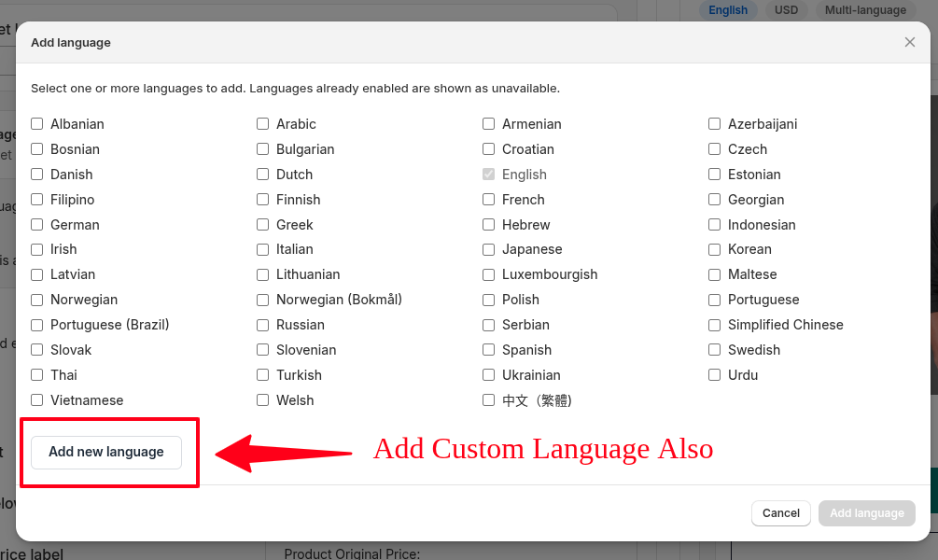Tick the Bosnian checkbox
Viewport: 938px width, 560px height.
click(37, 149)
